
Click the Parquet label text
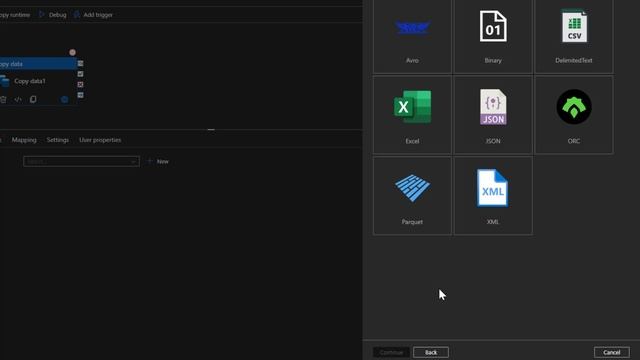(x=412, y=222)
